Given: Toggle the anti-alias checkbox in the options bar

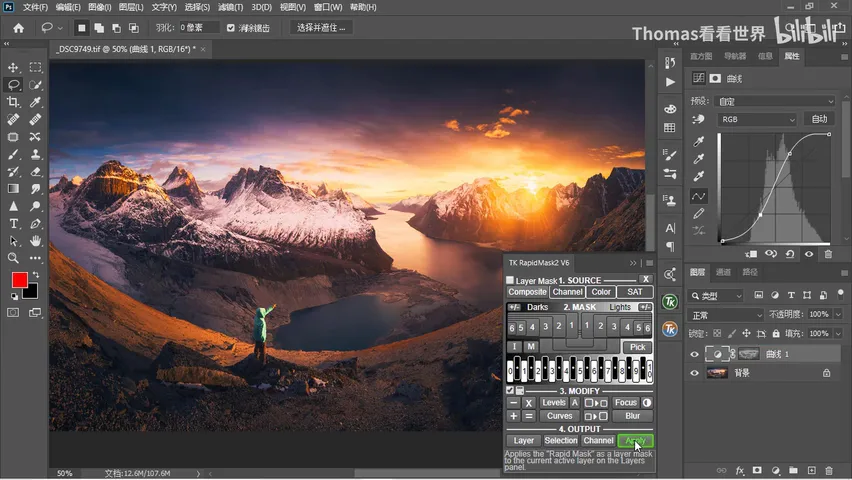Looking at the screenshot, I should pos(231,28).
